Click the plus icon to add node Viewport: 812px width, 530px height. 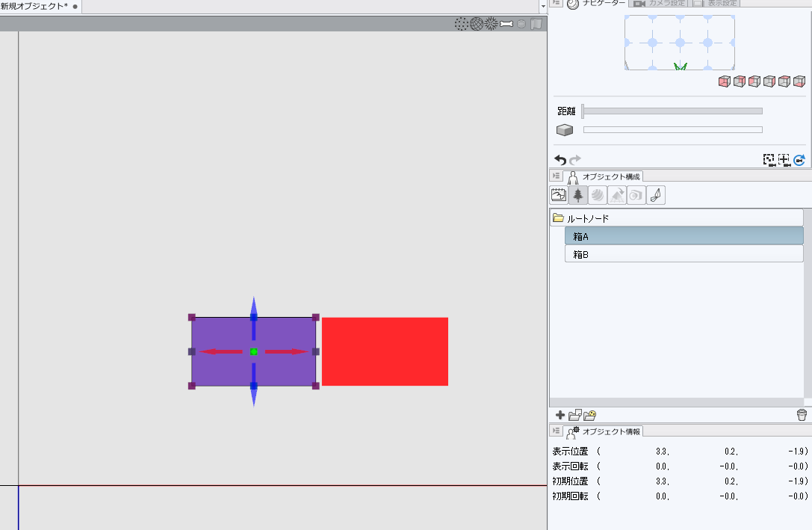pos(560,415)
